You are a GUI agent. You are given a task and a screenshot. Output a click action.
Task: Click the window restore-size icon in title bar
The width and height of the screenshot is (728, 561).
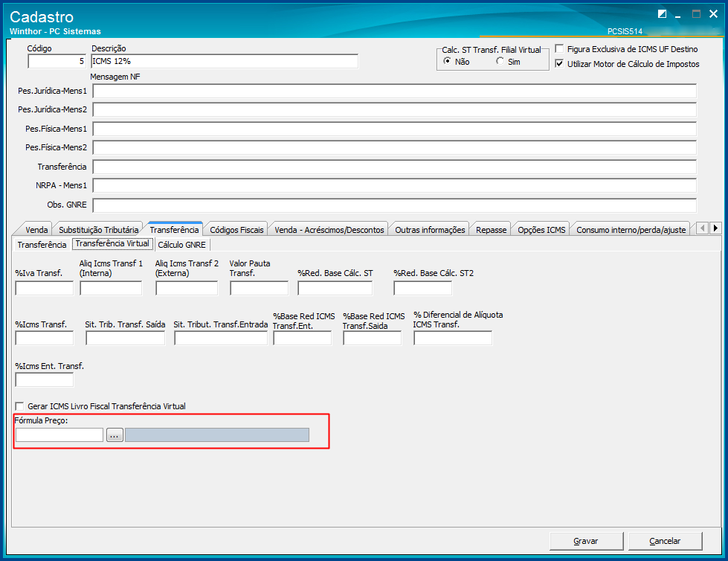tap(662, 14)
